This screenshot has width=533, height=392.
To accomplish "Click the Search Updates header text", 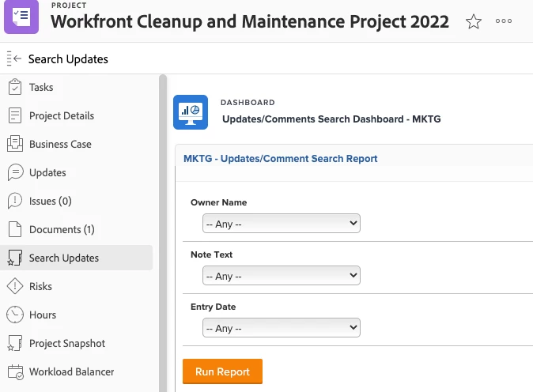I will tap(68, 59).
